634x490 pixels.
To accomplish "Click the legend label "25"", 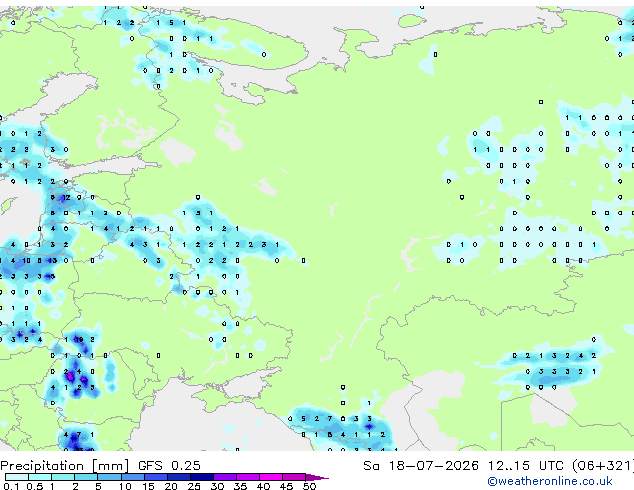I will click(x=194, y=486).
